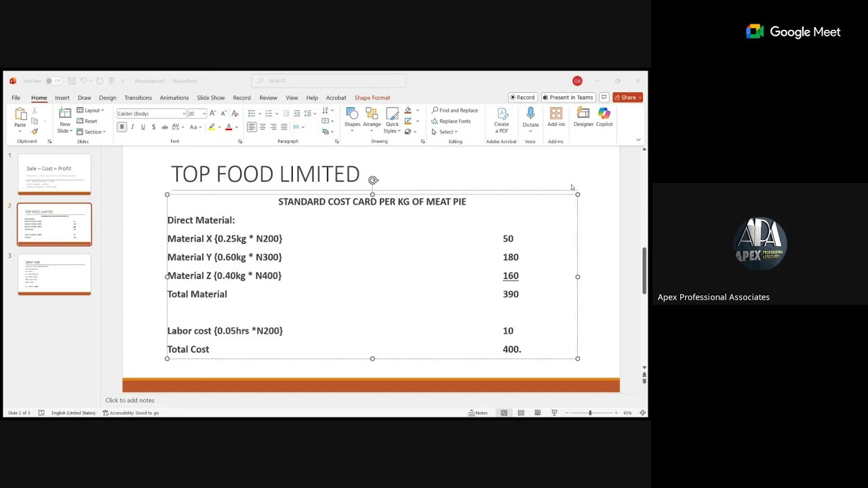Adjust the zoom slider
Screen dimensions: 868x488
pos(590,413)
